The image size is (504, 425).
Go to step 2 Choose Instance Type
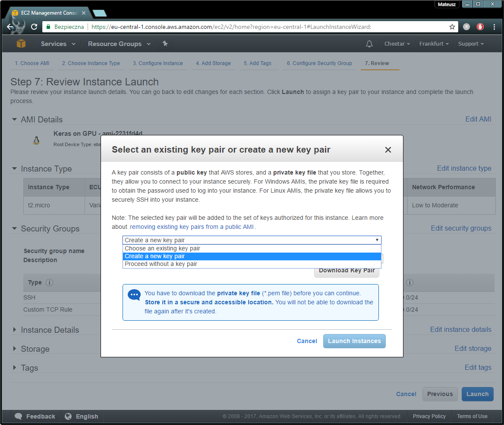pyautogui.click(x=91, y=63)
